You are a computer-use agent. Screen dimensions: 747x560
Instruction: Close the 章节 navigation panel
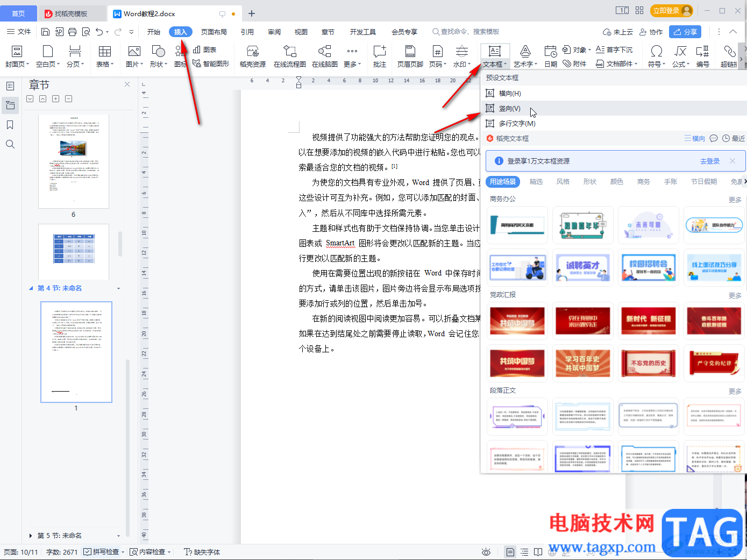[x=127, y=84]
